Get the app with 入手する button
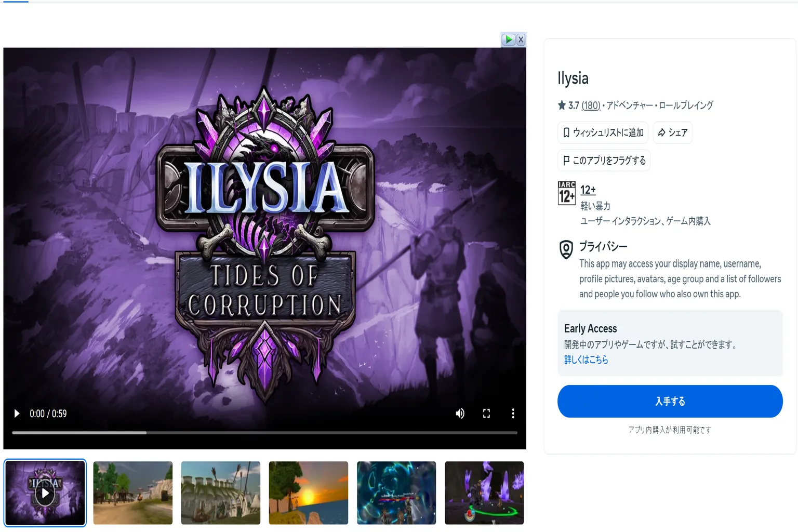Viewport: 798px width, 532px height. (x=670, y=401)
